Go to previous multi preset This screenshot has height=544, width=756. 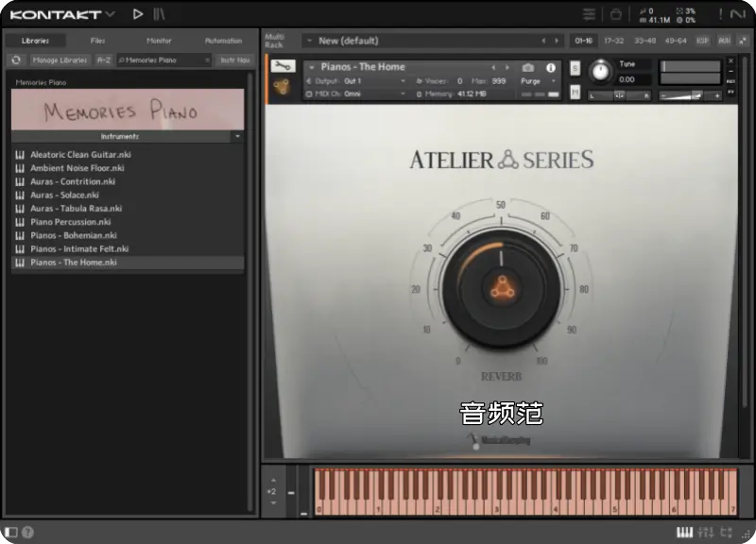point(544,41)
